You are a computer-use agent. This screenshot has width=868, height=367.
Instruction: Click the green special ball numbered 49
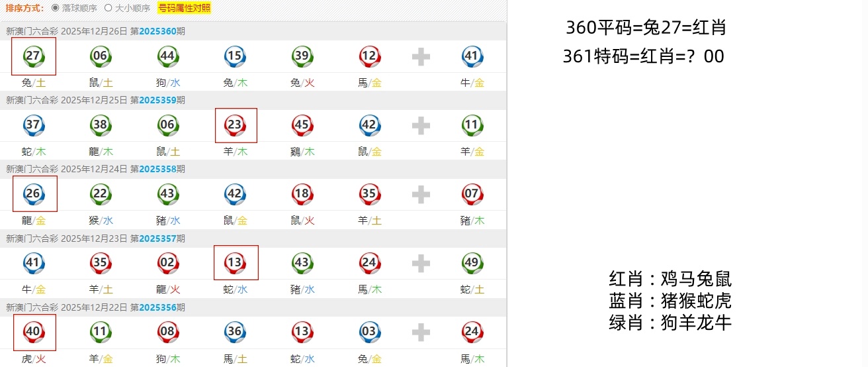point(472,263)
